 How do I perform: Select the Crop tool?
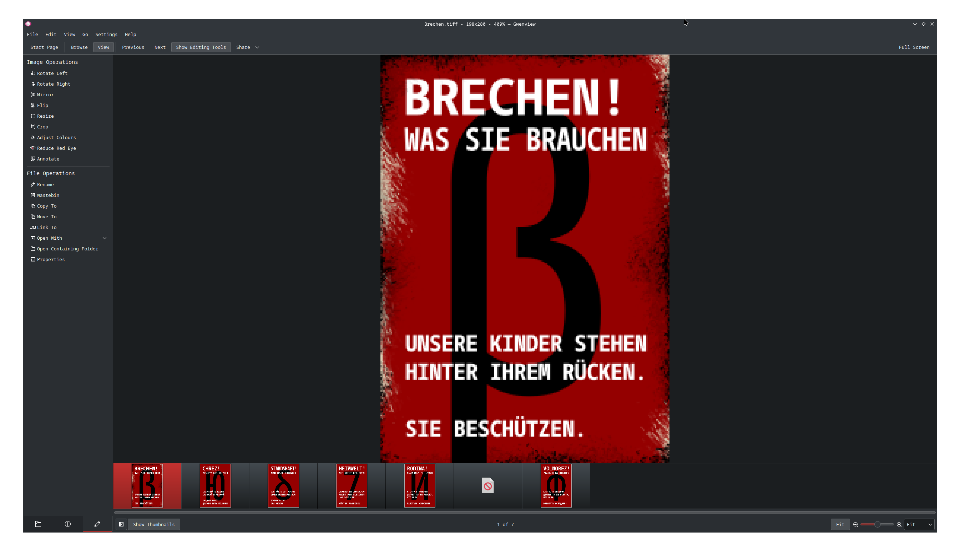[x=42, y=127]
